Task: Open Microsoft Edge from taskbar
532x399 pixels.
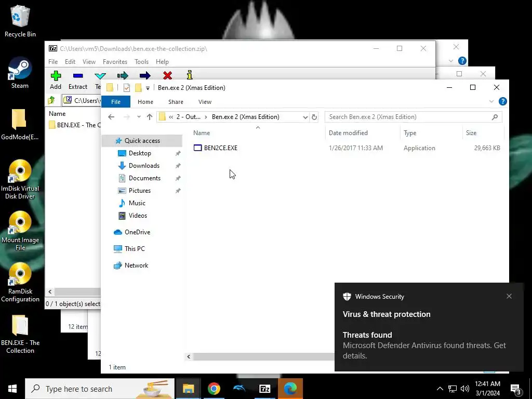Action: pyautogui.click(x=290, y=389)
